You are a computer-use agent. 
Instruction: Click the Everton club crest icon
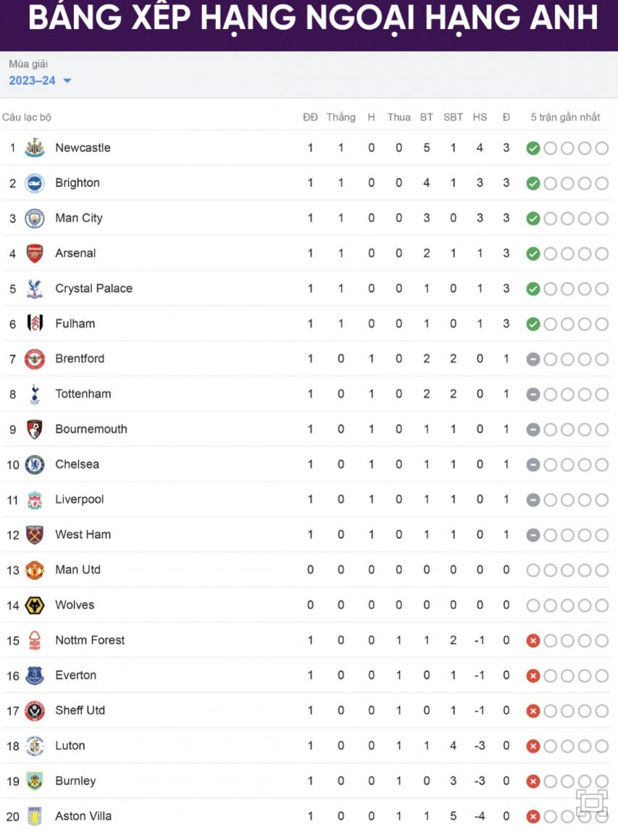(34, 675)
